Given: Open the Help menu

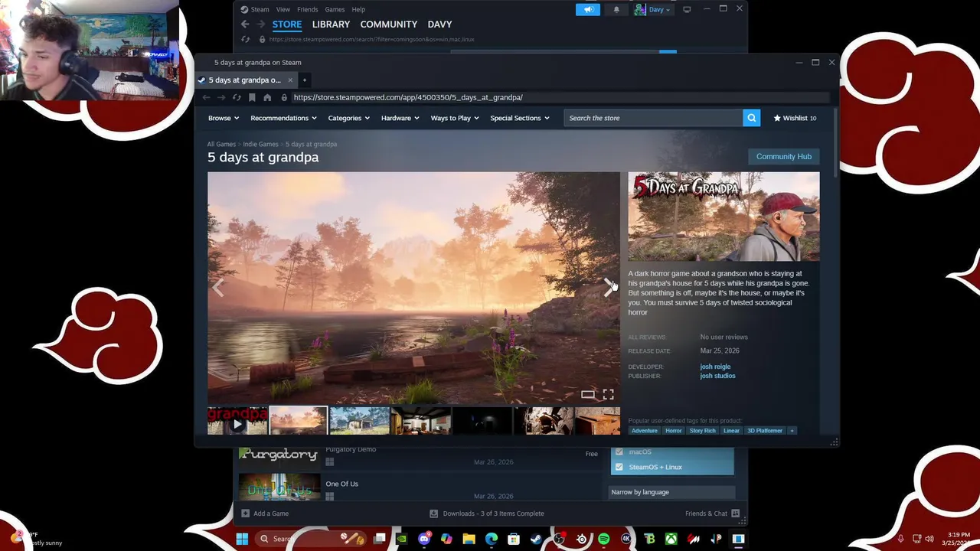Looking at the screenshot, I should pos(358,9).
